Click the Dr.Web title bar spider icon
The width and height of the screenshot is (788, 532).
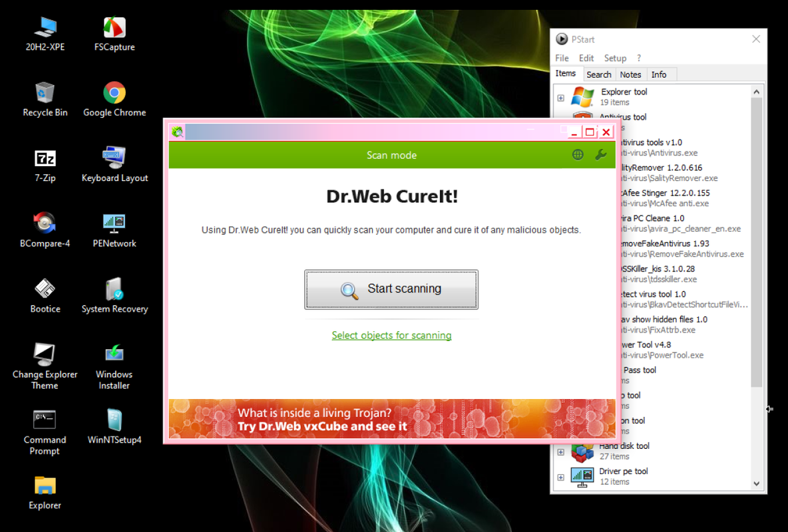(177, 132)
